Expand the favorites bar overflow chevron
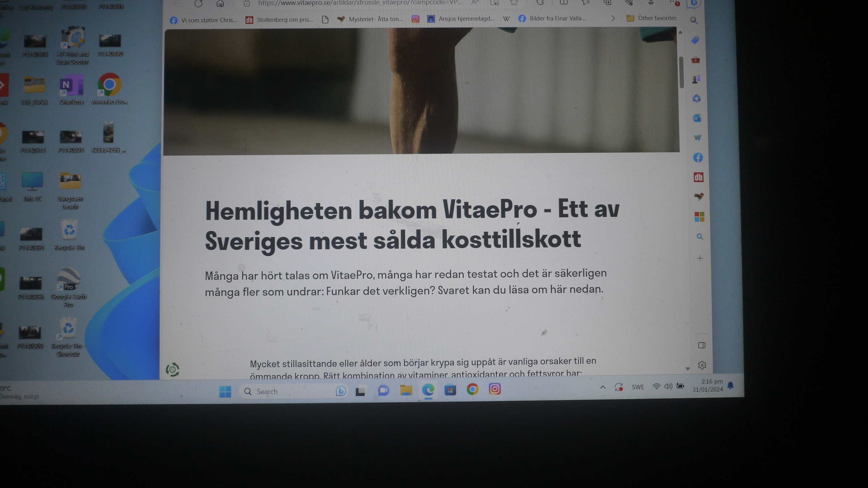This screenshot has height=488, width=868. click(613, 18)
